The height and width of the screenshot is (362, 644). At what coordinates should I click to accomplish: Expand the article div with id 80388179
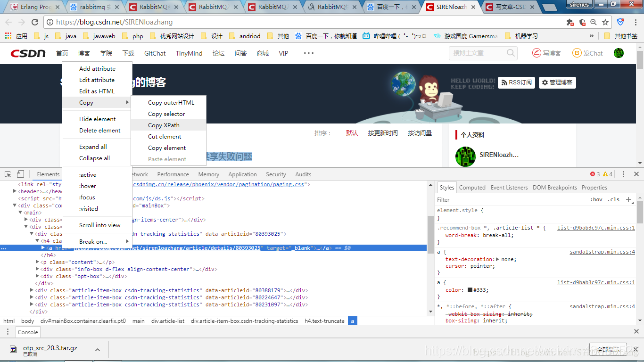pyautogui.click(x=32, y=290)
